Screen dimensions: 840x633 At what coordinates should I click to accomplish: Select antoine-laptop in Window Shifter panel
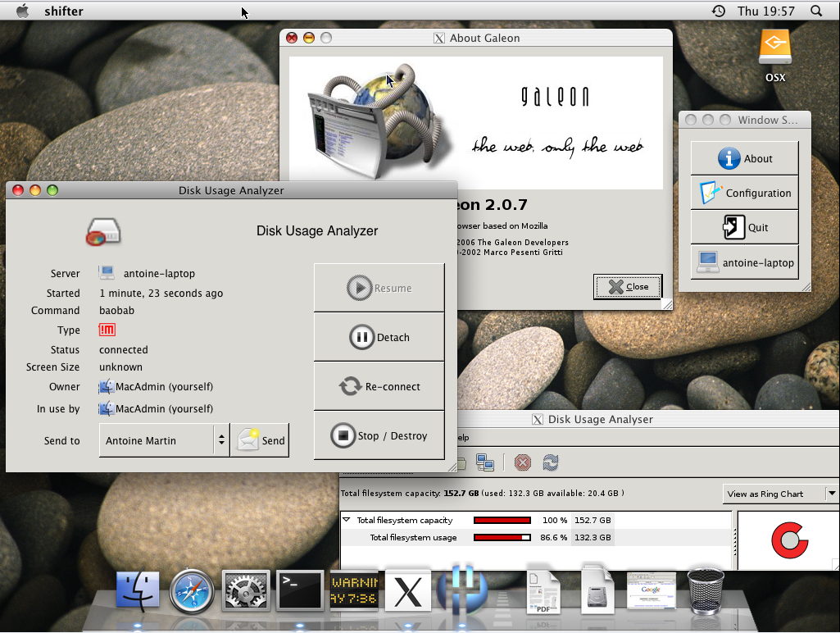click(745, 262)
